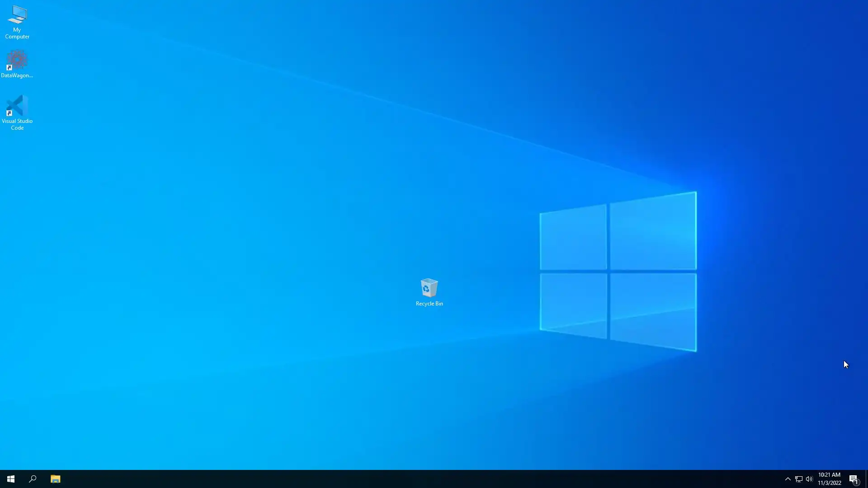868x488 pixels.
Task: Select the My Computer desktop icon
Action: (x=17, y=15)
